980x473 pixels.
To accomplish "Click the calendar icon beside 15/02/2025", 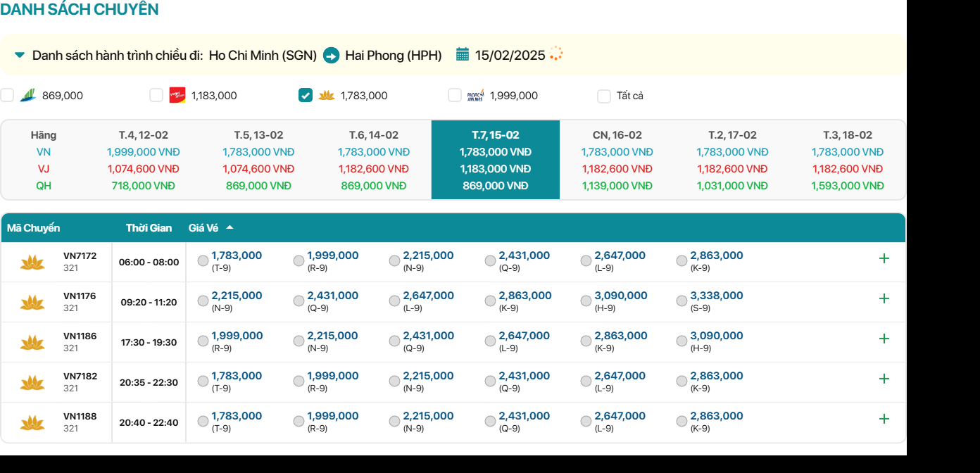I will tap(463, 55).
